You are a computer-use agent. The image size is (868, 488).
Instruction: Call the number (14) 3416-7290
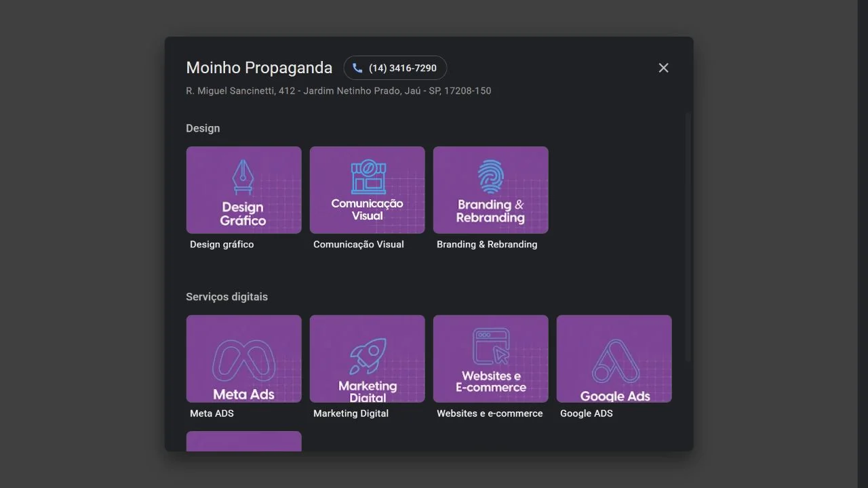coord(395,68)
